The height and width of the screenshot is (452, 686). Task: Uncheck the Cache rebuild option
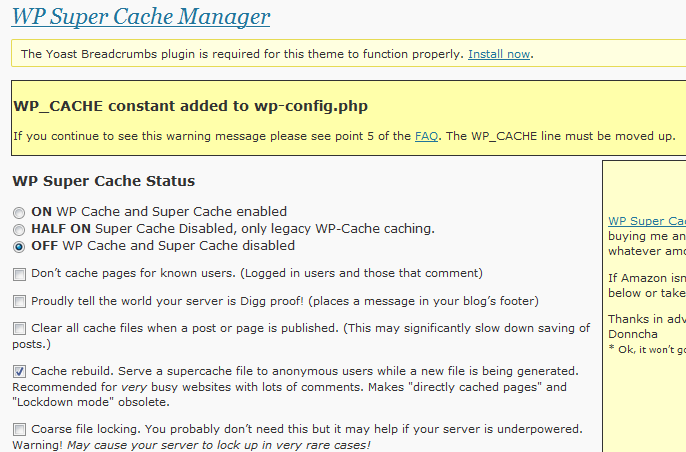point(19,371)
